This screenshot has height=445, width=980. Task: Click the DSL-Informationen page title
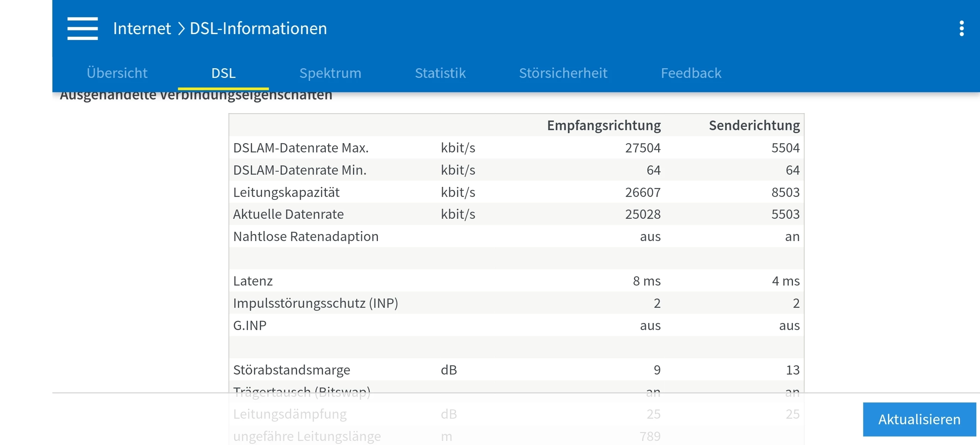[x=258, y=29]
